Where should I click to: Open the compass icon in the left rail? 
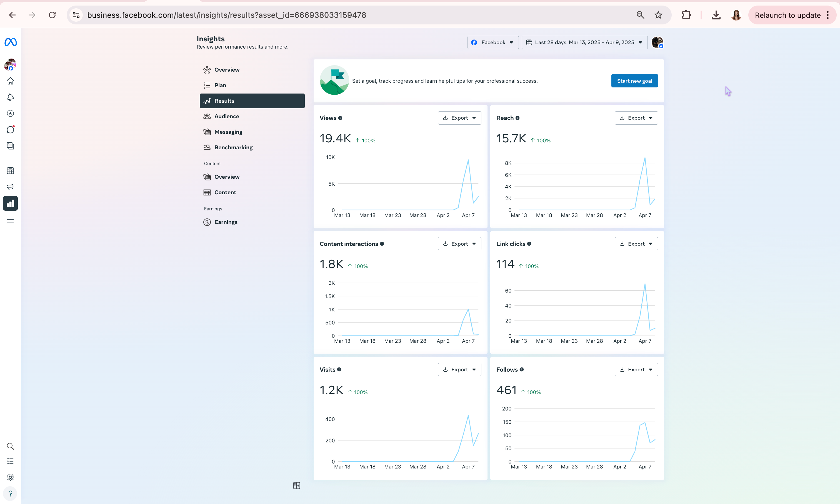point(11,114)
